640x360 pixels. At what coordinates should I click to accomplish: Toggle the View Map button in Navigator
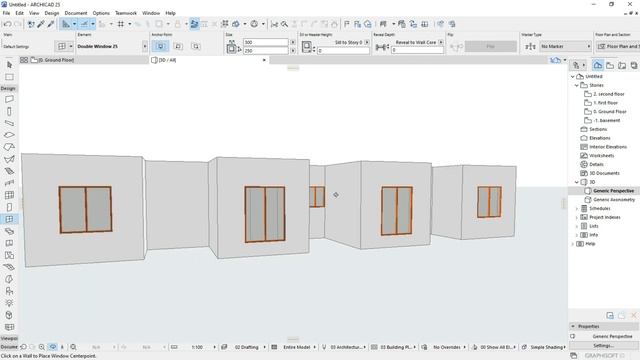610,65
